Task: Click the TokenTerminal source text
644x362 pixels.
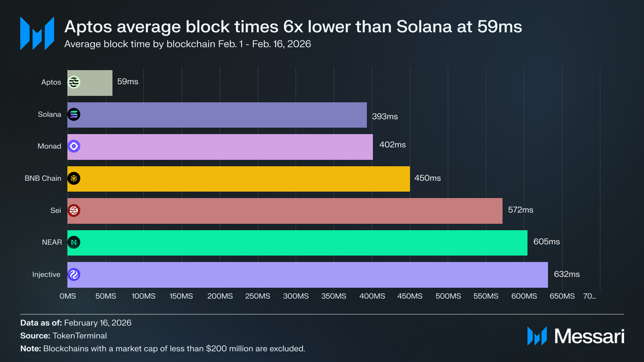Action: coord(80,336)
